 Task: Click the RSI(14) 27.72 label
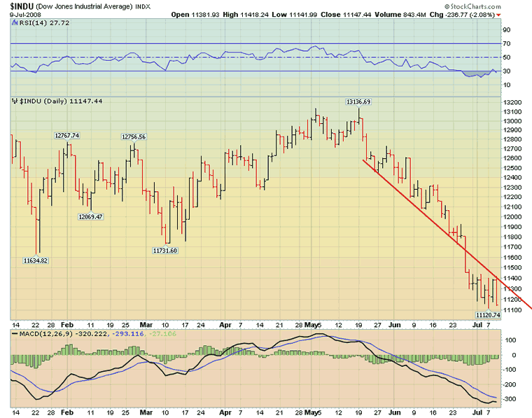[x=44, y=22]
